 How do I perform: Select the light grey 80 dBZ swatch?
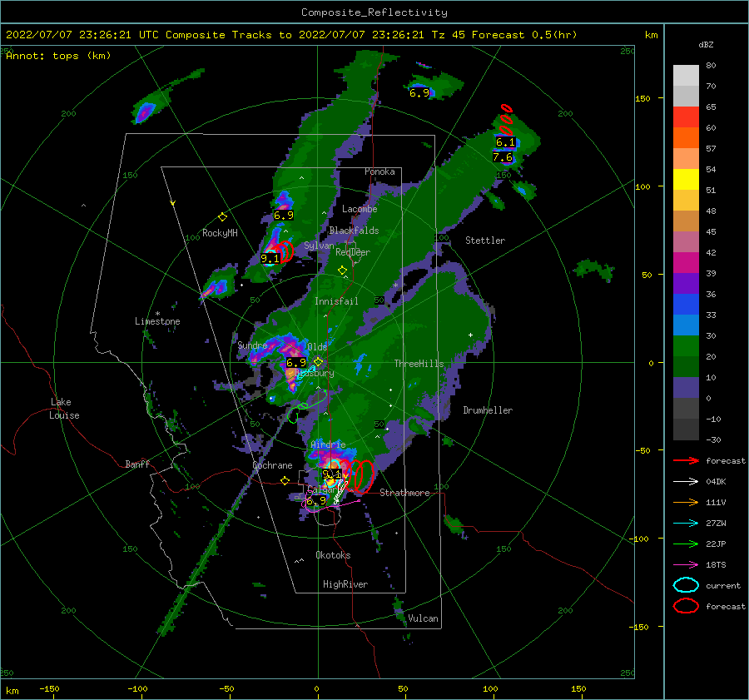click(686, 75)
